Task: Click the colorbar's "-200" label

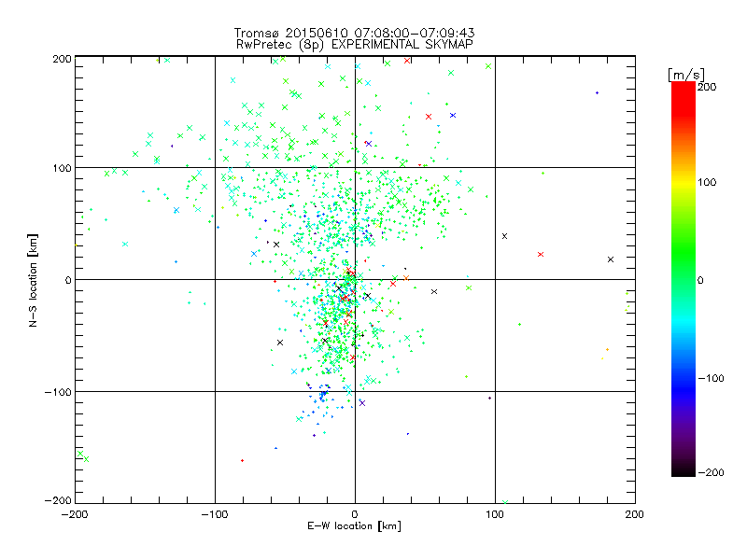Action: (x=711, y=472)
